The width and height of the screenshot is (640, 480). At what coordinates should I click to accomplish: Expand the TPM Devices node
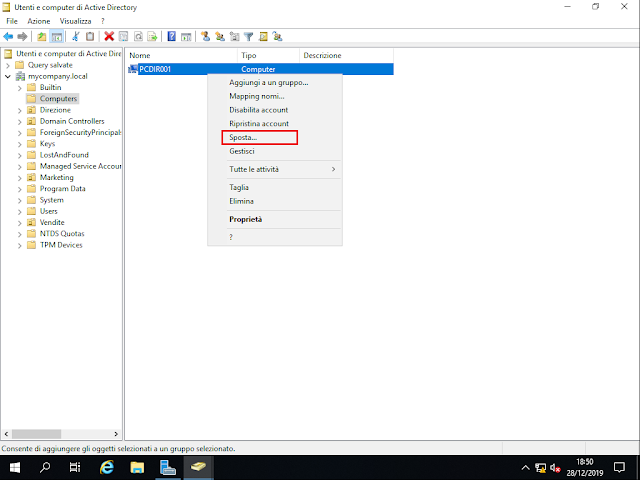(20, 245)
